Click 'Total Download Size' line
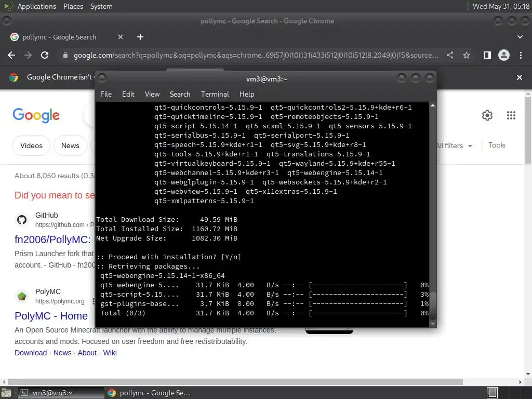 167,220
